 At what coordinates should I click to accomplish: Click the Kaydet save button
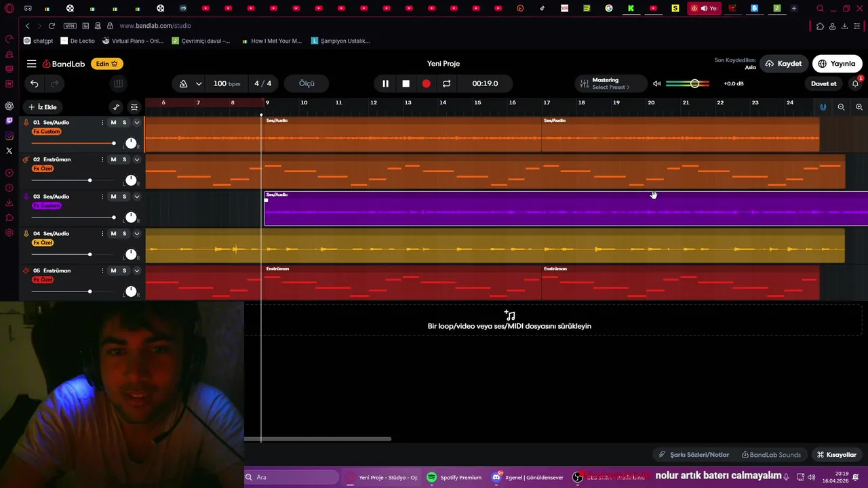tap(783, 64)
